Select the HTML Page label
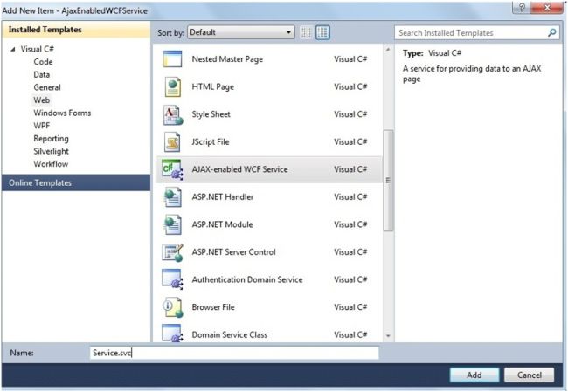This screenshot has height=392, width=568. pos(213,87)
